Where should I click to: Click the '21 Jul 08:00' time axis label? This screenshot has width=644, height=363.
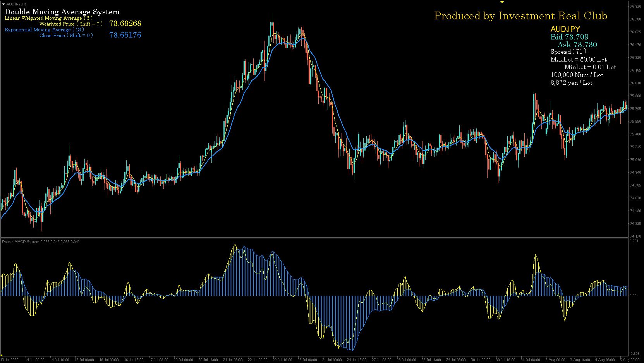tap(233, 360)
